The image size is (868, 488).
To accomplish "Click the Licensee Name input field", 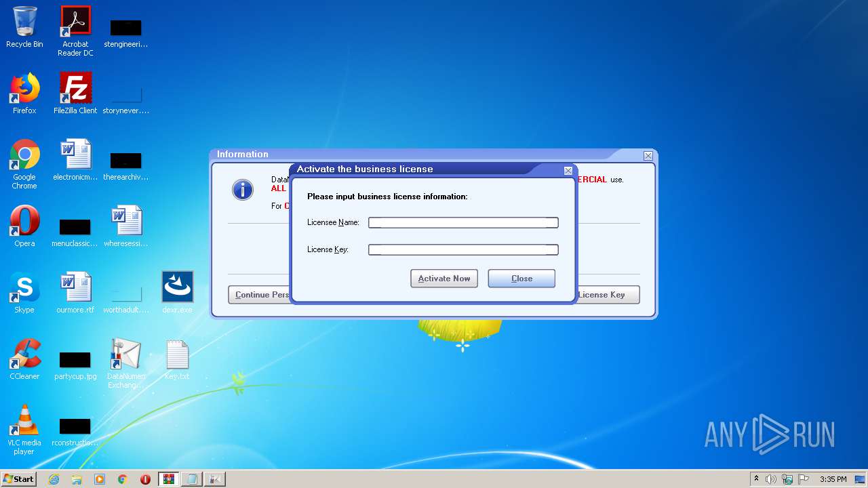I will pos(463,222).
